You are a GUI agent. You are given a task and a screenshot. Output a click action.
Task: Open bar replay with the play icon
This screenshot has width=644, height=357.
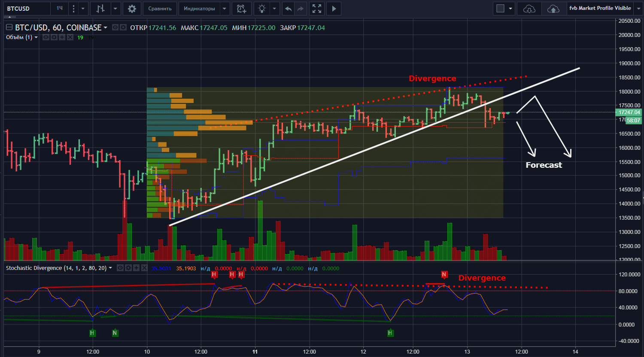click(334, 8)
